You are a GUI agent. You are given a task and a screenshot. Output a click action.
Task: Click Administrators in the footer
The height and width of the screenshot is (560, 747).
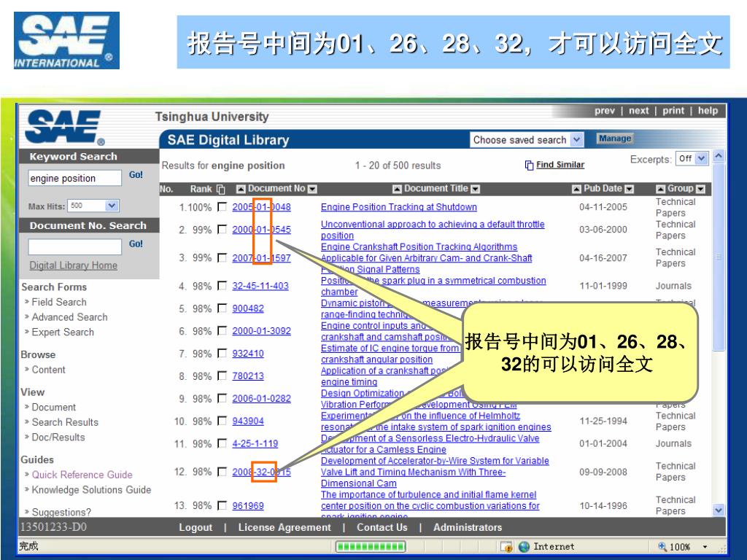[x=468, y=527]
